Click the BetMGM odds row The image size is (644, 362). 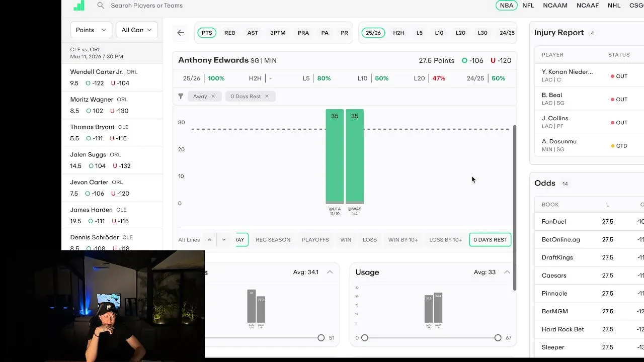(589, 311)
